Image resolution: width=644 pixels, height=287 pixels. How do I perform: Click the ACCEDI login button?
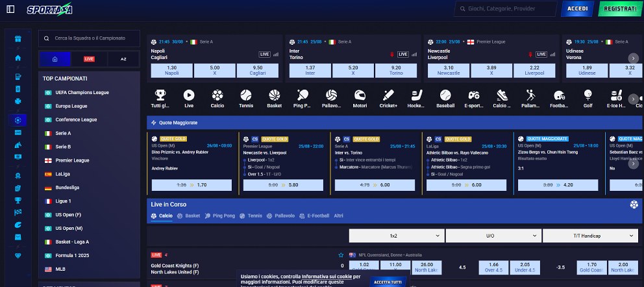click(577, 9)
